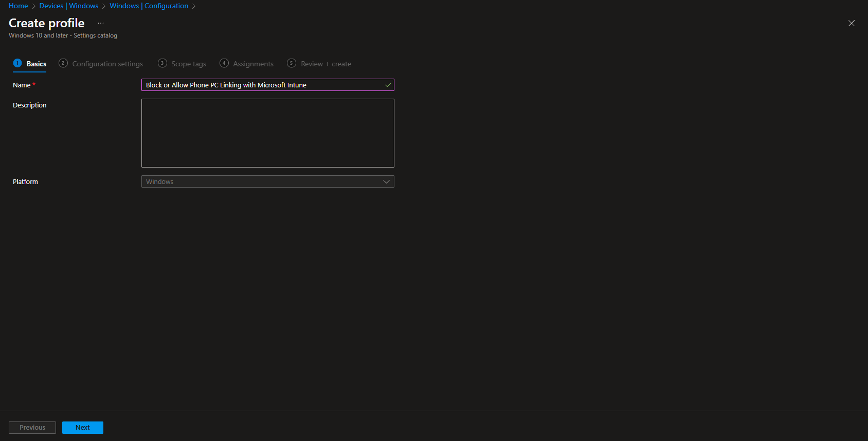Select the Basics step tab
Image resolution: width=868 pixels, height=441 pixels.
click(30, 64)
